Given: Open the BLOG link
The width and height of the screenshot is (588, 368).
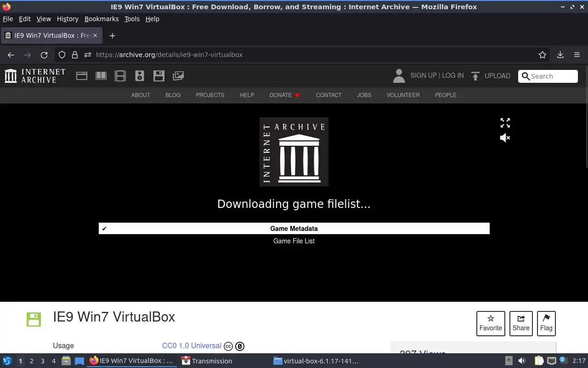Looking at the screenshot, I should [x=173, y=95].
